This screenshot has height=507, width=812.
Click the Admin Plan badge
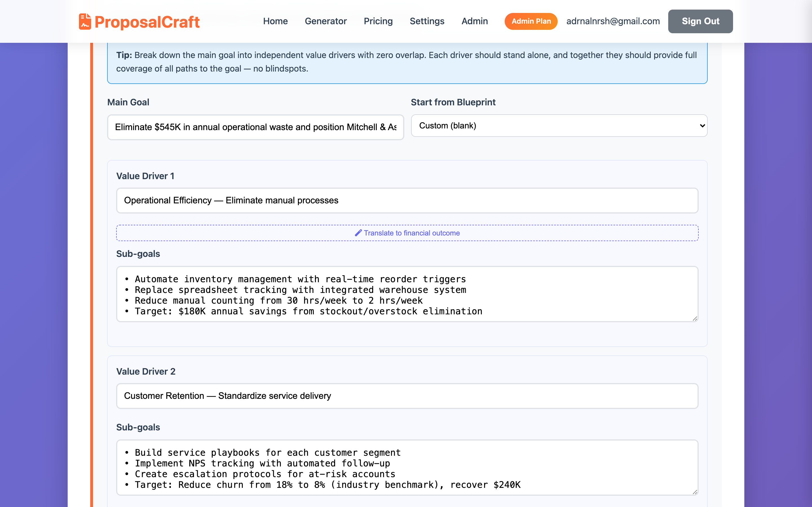click(x=531, y=21)
